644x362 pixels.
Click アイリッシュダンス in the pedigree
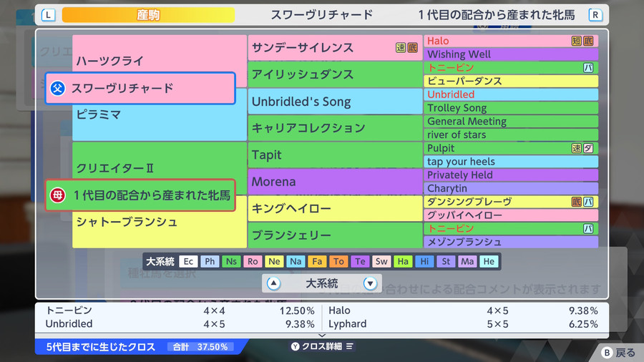pyautogui.click(x=335, y=74)
